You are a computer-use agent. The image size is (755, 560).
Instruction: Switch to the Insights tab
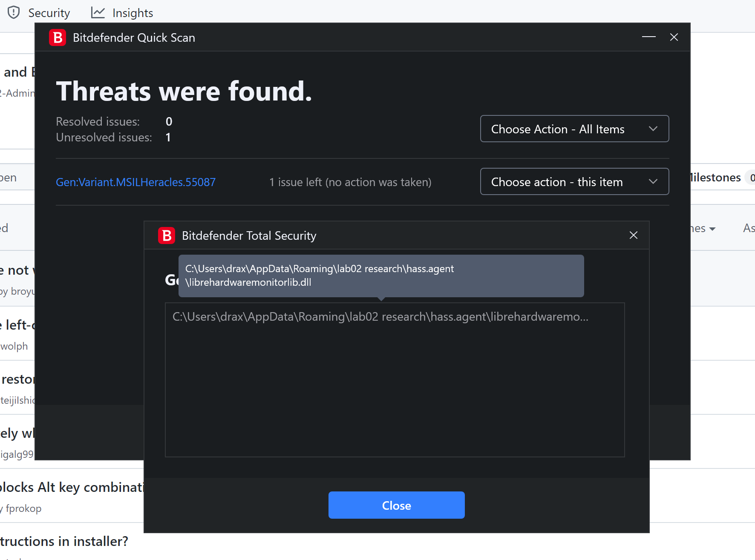point(132,12)
